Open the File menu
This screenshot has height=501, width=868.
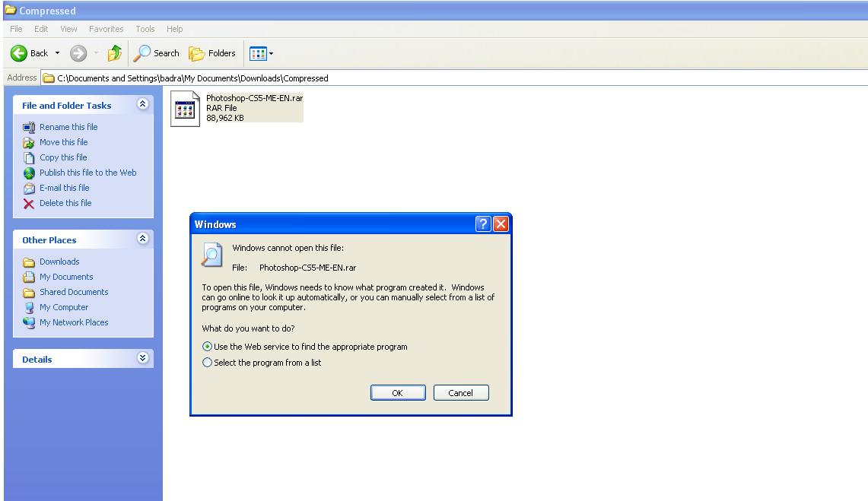pos(16,29)
